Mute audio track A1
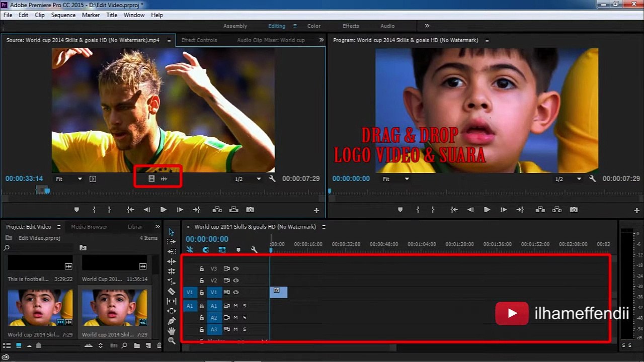This screenshot has width=644, height=362. click(235, 306)
